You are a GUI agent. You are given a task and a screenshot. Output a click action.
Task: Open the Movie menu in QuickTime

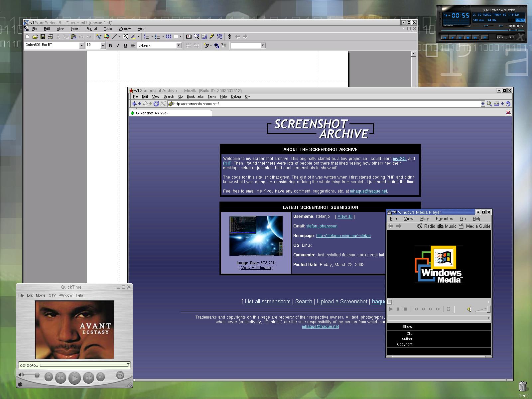[x=41, y=295]
